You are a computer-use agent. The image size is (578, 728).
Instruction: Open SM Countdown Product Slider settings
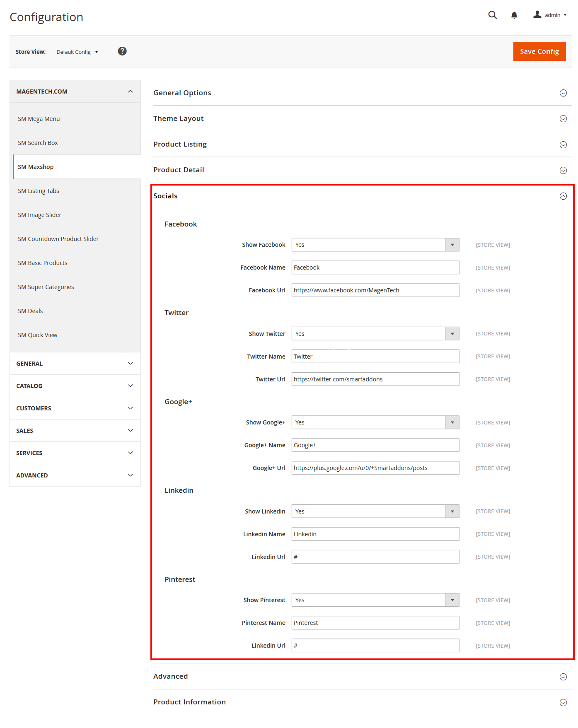pyautogui.click(x=58, y=239)
